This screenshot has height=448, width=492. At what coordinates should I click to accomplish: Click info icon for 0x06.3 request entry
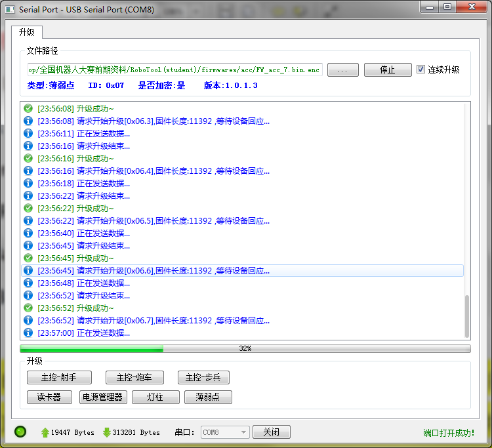pyautogui.click(x=28, y=121)
